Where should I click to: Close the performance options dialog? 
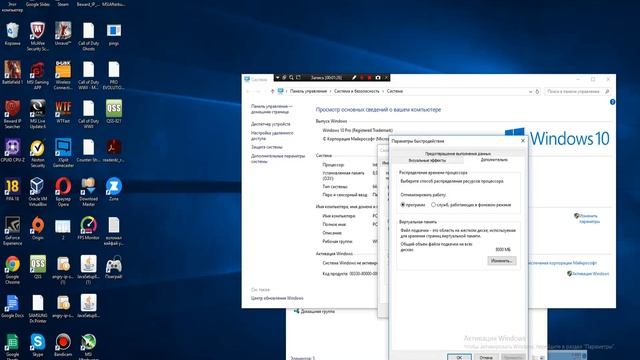point(523,141)
